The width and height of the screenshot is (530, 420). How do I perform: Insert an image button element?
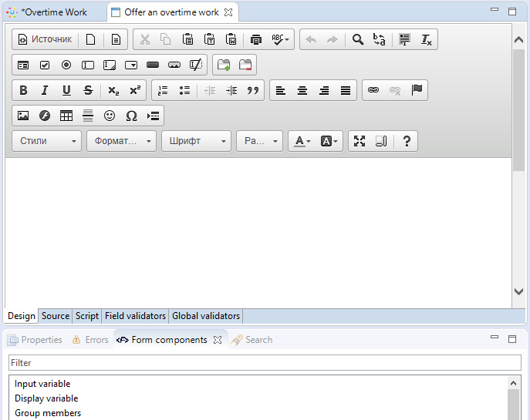[x=174, y=65]
